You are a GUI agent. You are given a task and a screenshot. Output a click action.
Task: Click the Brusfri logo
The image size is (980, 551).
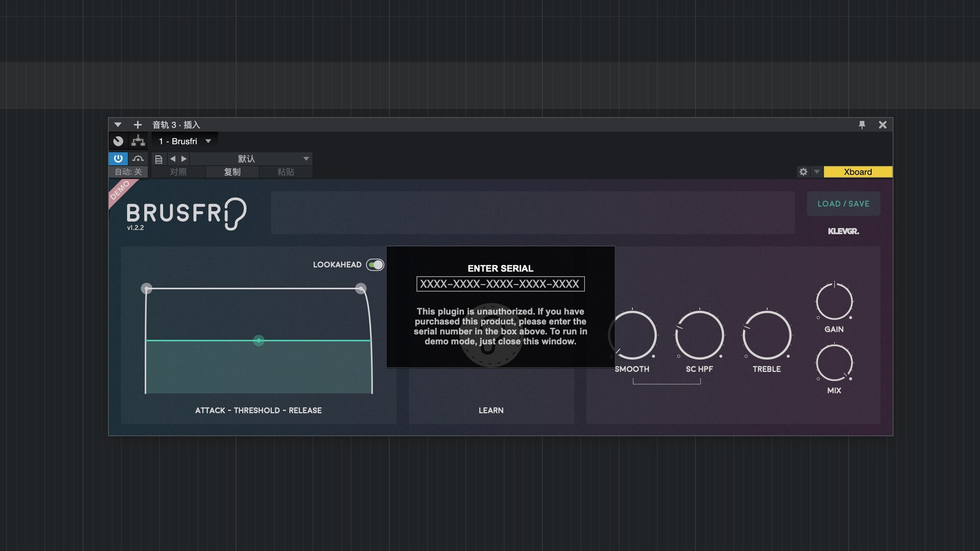[x=186, y=213]
